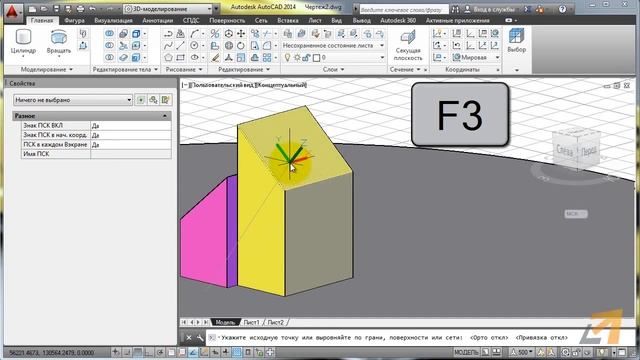Switch to the Фигура ribbon tab
Viewport: 640px width, 360px height.
pyautogui.click(x=74, y=20)
